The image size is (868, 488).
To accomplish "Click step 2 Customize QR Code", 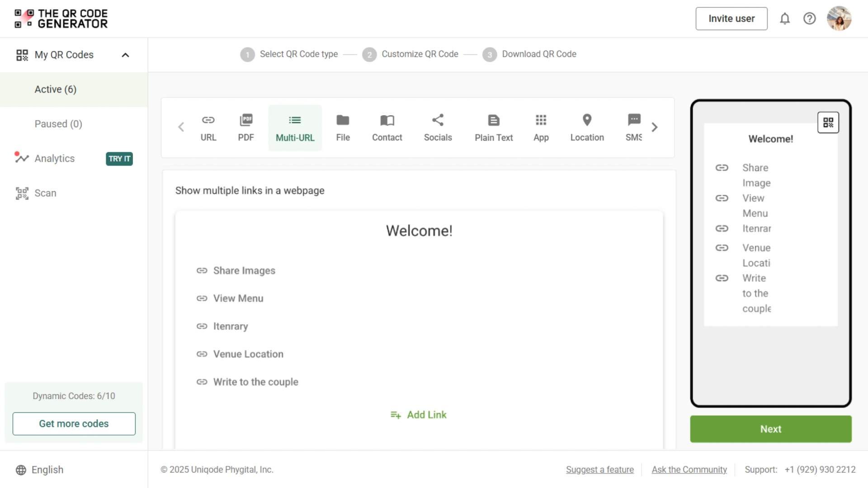I will pyautogui.click(x=410, y=54).
